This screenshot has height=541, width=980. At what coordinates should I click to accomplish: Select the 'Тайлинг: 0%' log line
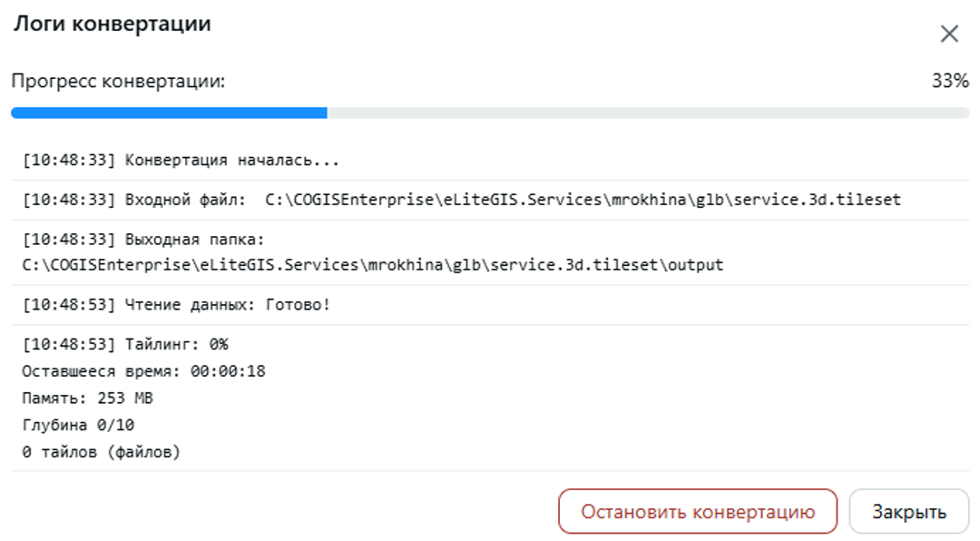[125, 345]
